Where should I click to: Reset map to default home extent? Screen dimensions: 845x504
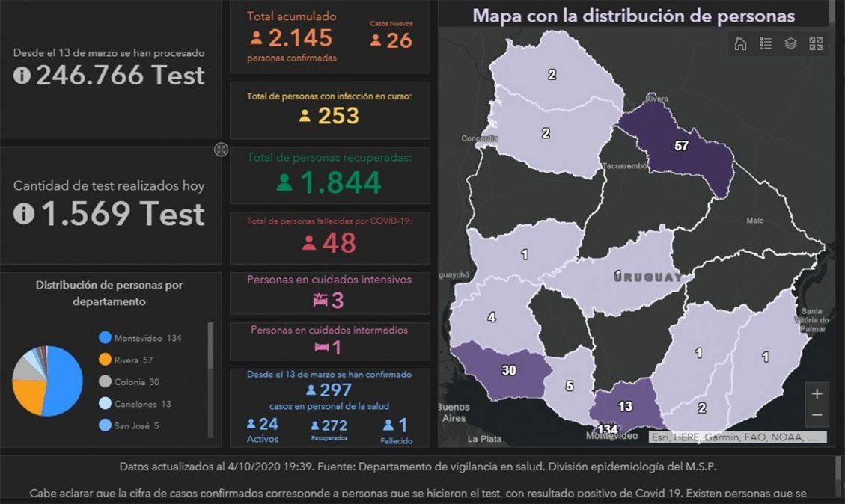(x=740, y=43)
